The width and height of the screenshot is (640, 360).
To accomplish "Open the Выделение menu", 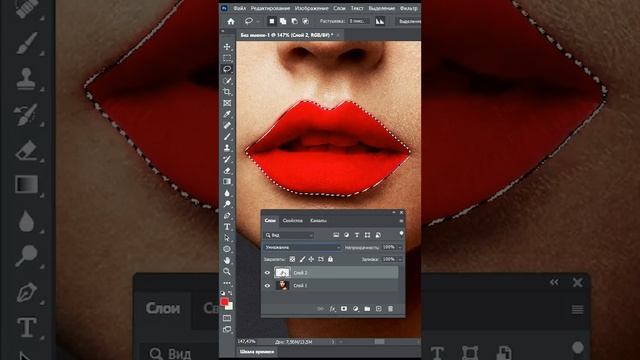I will (382, 8).
